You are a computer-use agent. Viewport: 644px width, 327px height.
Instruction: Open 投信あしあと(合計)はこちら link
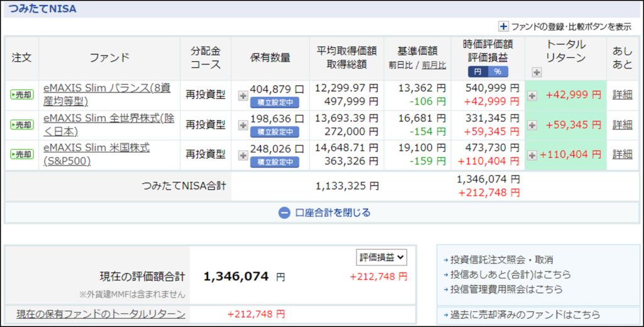pyautogui.click(x=511, y=274)
